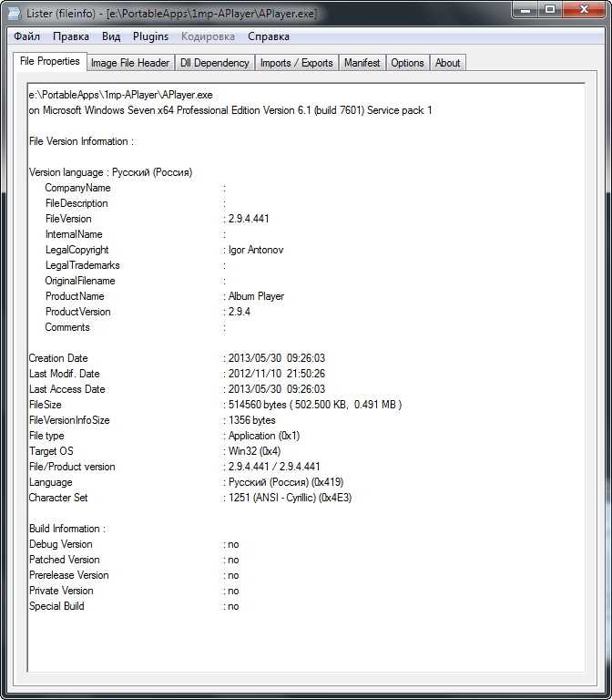Image resolution: width=612 pixels, height=700 pixels.
Task: Open the Правка menu
Action: (x=71, y=36)
